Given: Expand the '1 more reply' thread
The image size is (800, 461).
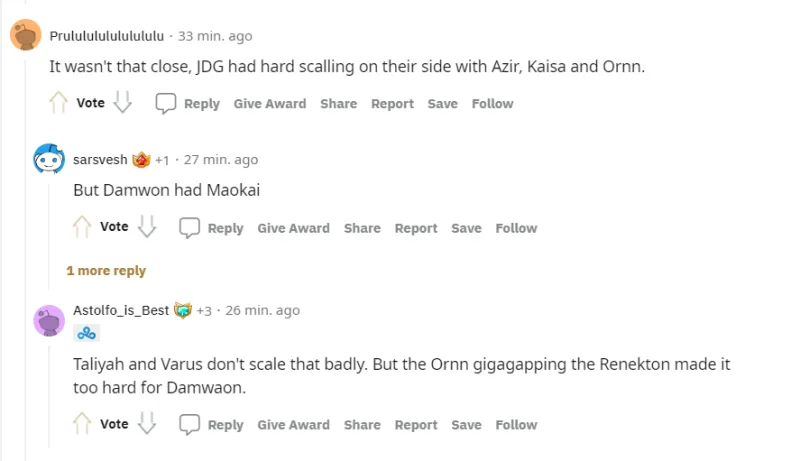Looking at the screenshot, I should point(106,271).
